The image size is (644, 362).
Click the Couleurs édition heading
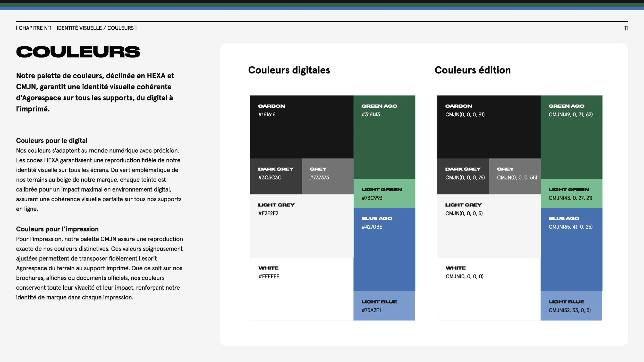[472, 70]
